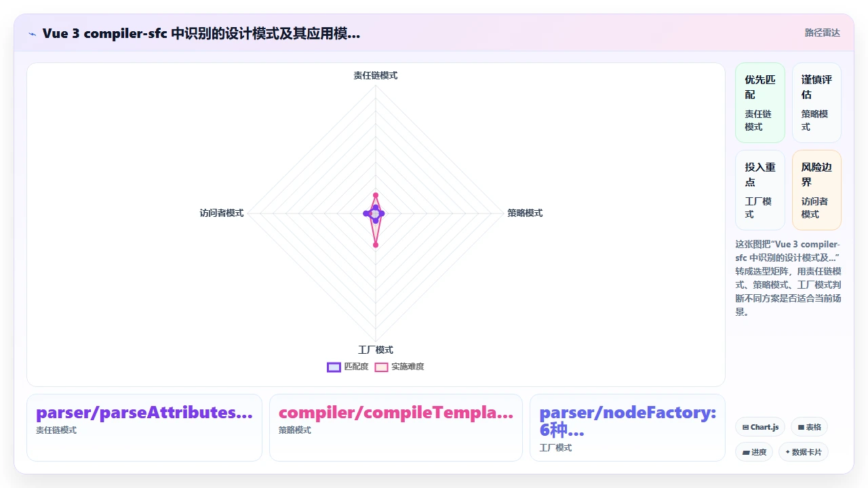Click the top pink data point on the radar
This screenshot has height=488, width=868.
375,195
